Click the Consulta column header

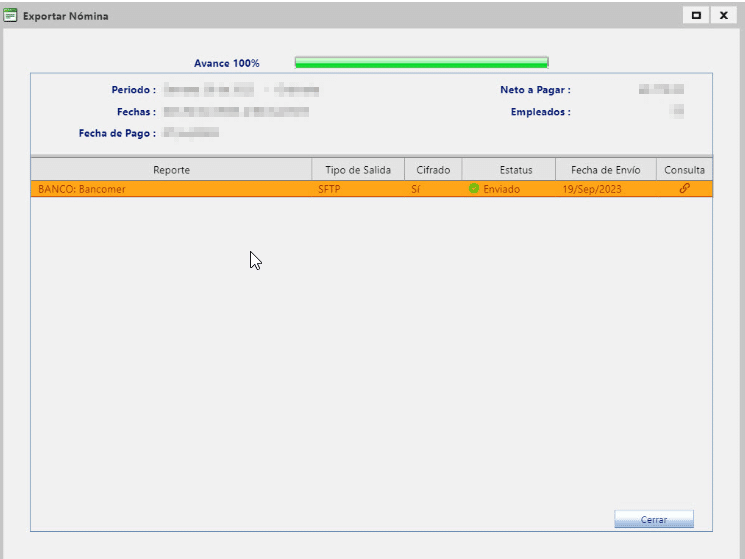coord(684,170)
